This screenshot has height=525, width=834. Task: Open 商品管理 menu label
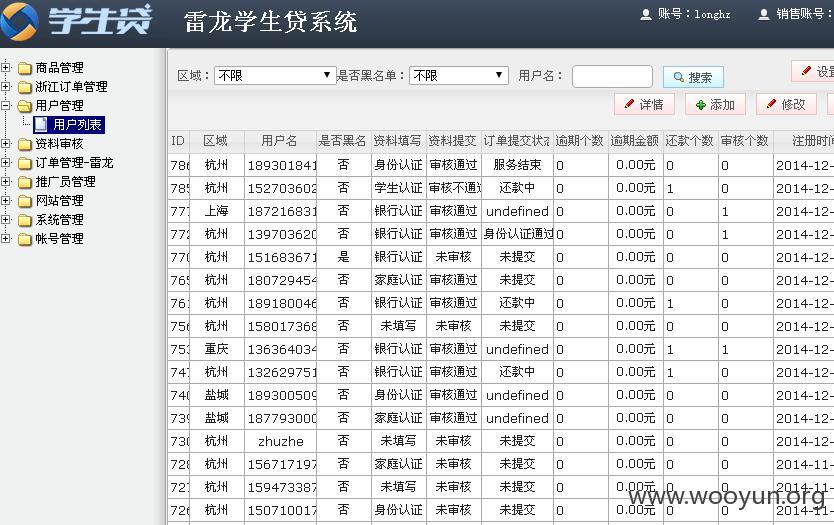(60, 68)
